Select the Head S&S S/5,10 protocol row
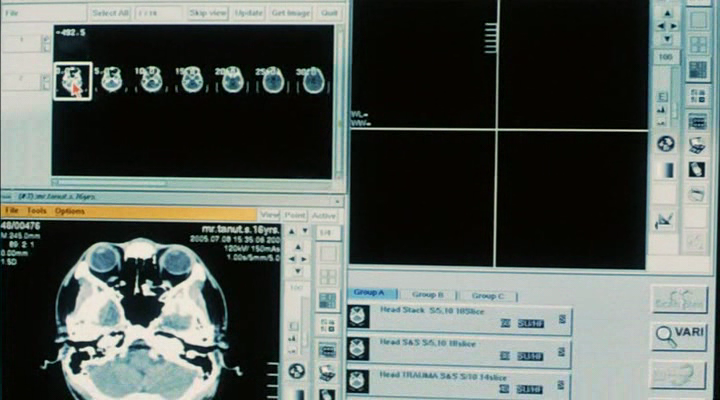 [459, 351]
